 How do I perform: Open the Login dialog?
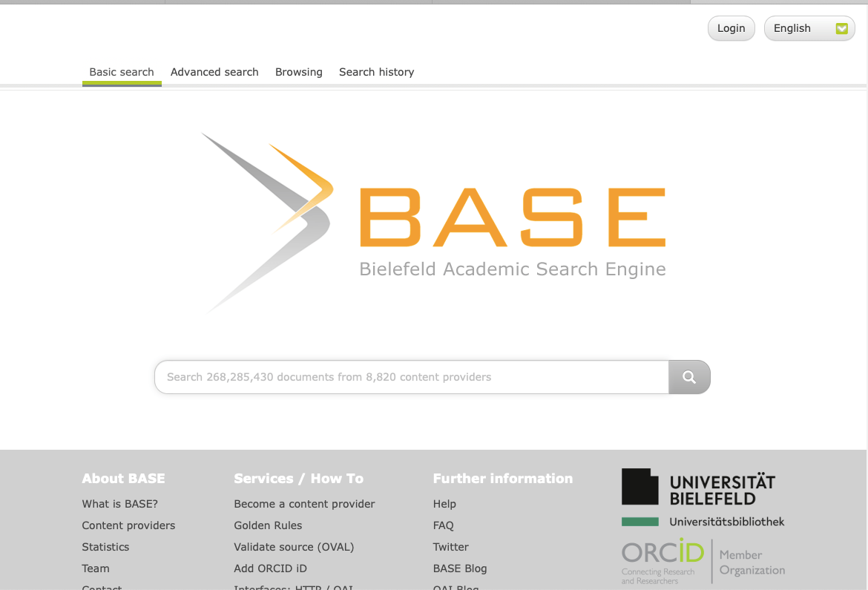(x=731, y=28)
